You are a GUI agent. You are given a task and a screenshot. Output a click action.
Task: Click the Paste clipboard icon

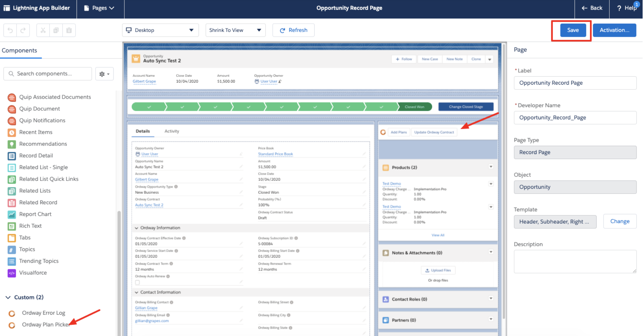click(x=69, y=30)
